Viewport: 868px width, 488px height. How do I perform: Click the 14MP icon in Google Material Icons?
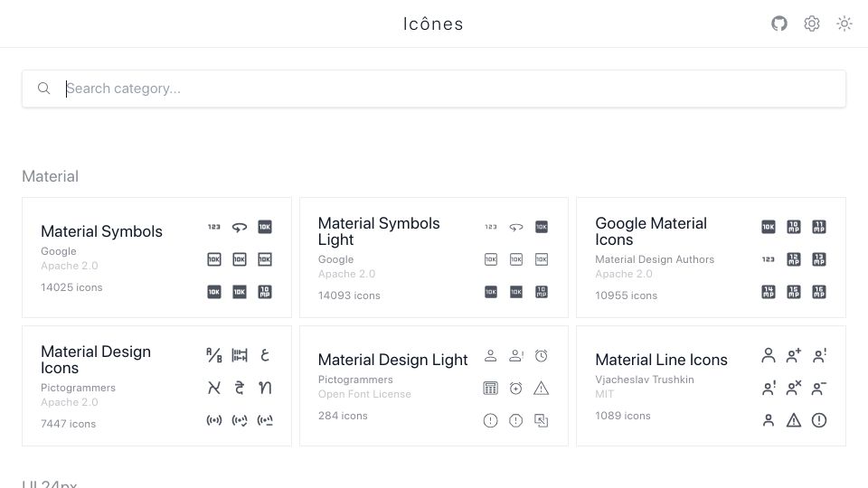tap(769, 292)
